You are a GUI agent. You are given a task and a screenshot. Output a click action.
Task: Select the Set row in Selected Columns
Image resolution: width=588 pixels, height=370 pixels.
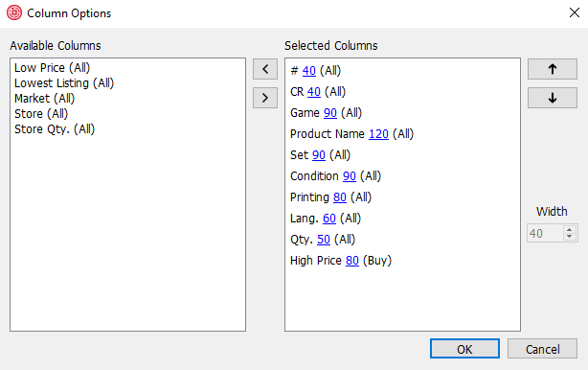pyautogui.click(x=402, y=155)
